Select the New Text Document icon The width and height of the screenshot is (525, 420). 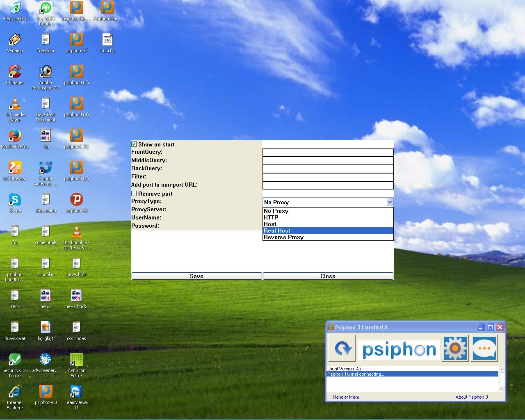[46, 110]
